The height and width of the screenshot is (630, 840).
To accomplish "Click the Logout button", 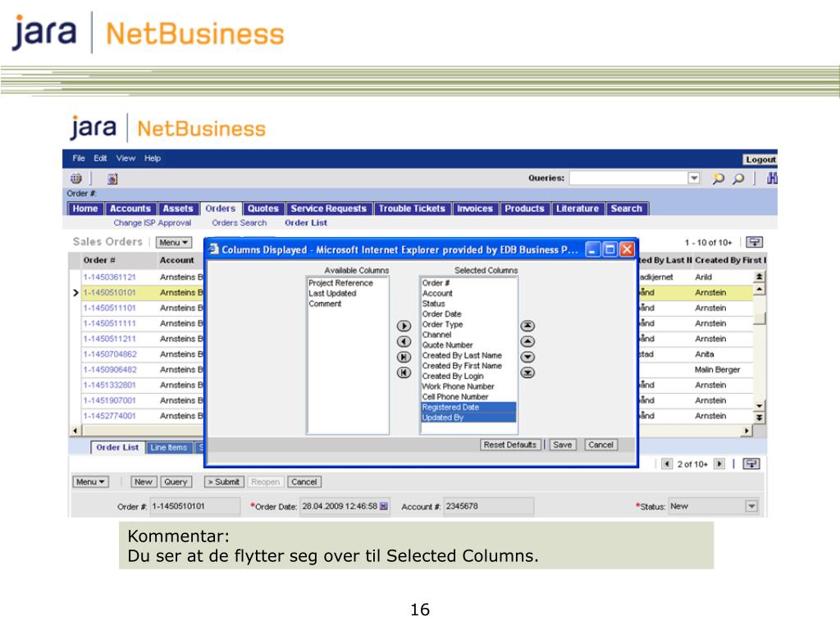I will click(x=760, y=159).
